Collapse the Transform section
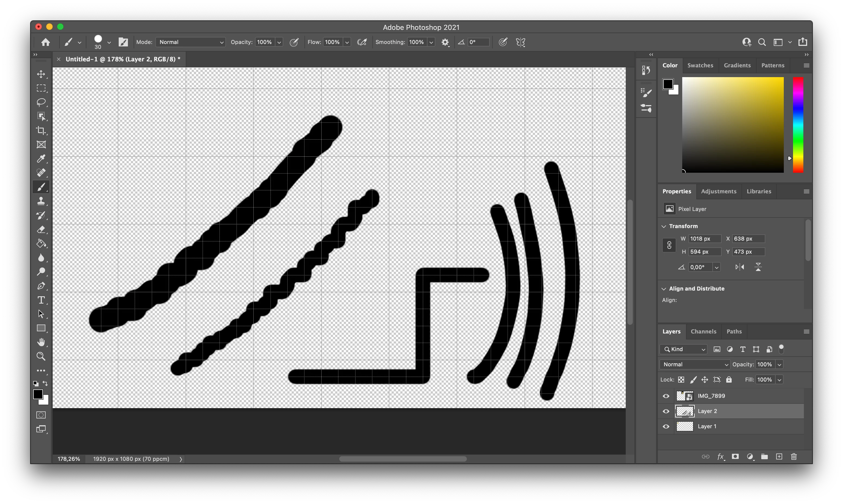 664,226
